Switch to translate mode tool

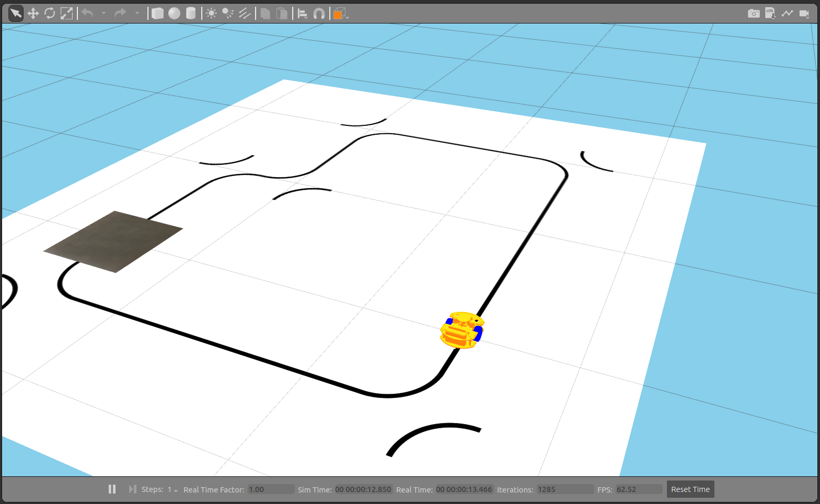(33, 14)
